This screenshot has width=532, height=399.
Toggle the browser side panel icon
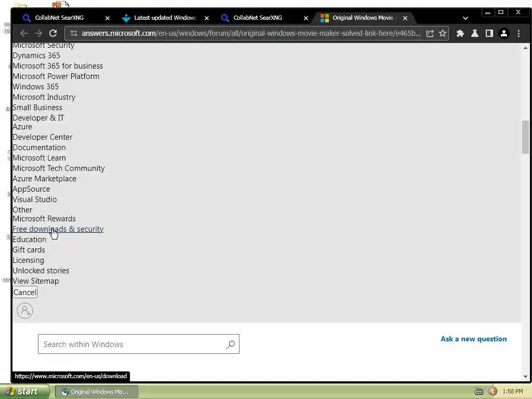pyautogui.click(x=489, y=33)
